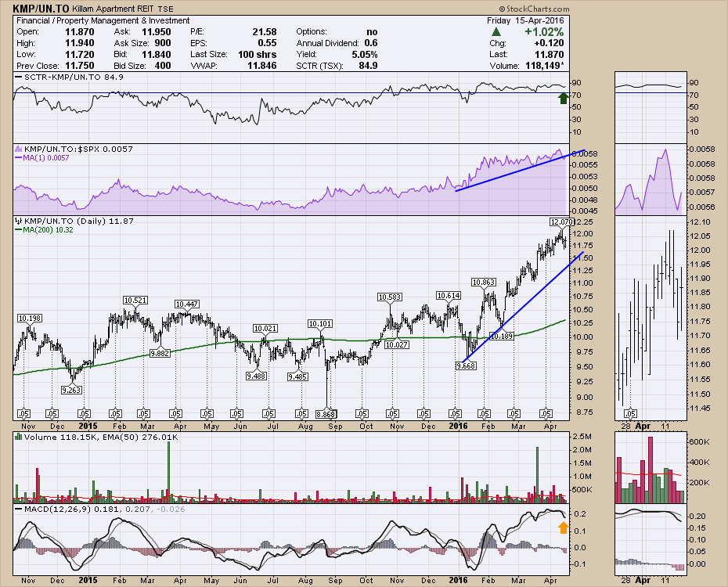Viewport: 728px width, 587px height.
Task: Click the P/E value 21.58
Action: (265, 32)
